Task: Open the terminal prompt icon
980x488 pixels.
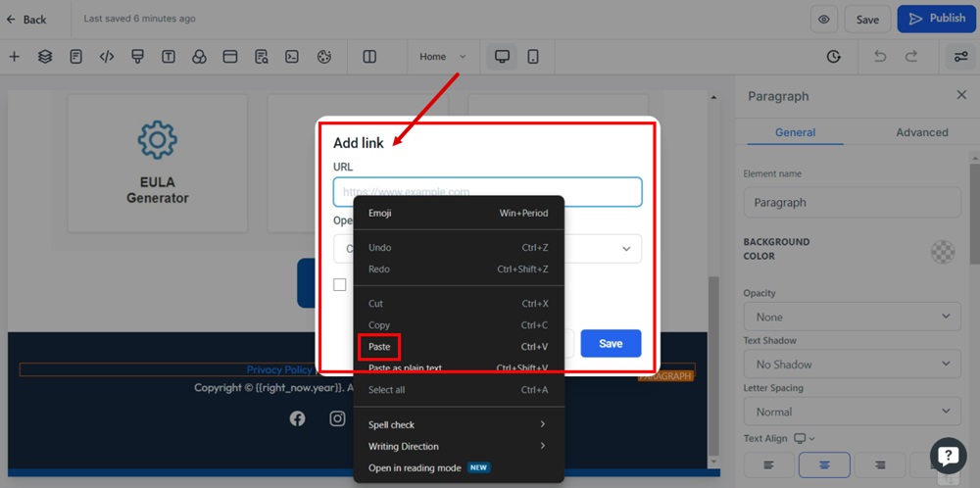Action: pos(292,57)
